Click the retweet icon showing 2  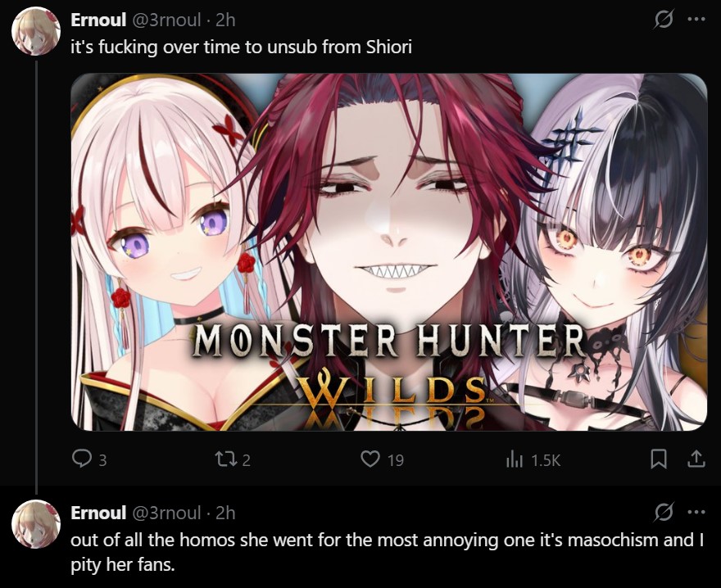coord(226,459)
